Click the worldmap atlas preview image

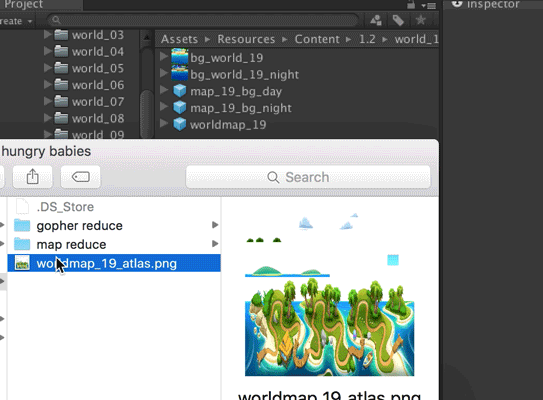point(329,294)
